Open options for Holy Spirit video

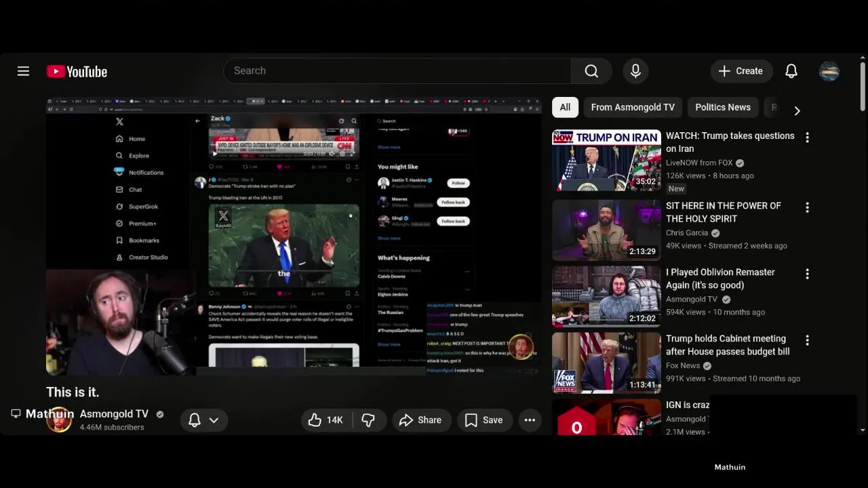click(x=807, y=207)
